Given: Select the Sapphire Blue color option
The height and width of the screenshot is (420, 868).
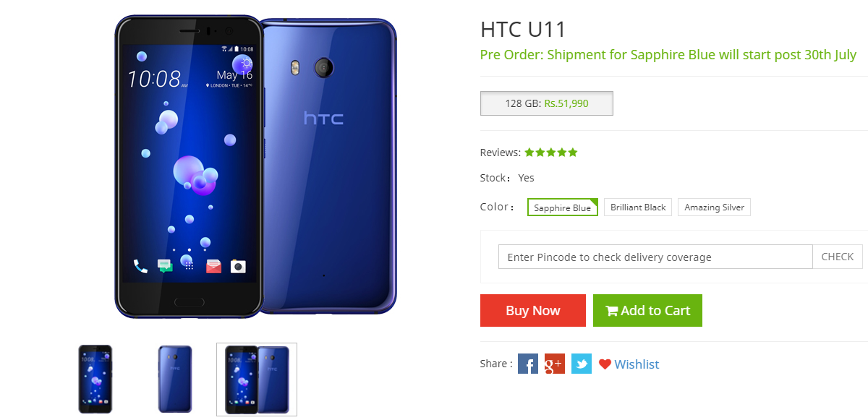Looking at the screenshot, I should (x=563, y=207).
